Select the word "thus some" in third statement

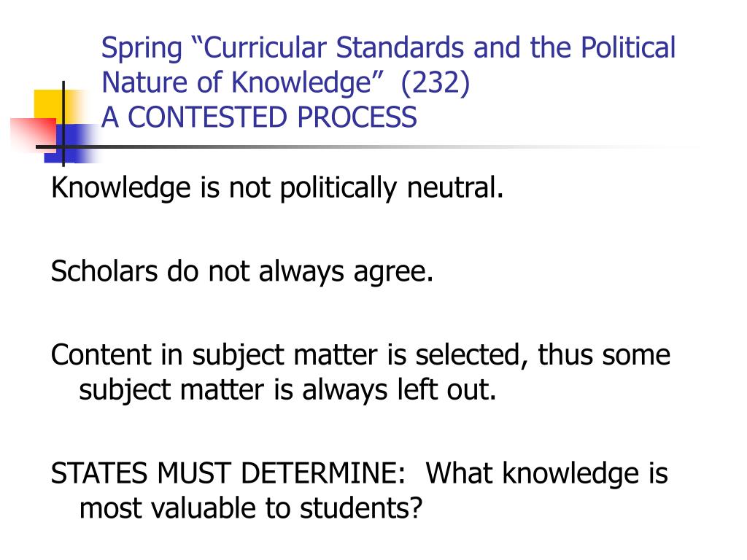pyautogui.click(x=603, y=355)
